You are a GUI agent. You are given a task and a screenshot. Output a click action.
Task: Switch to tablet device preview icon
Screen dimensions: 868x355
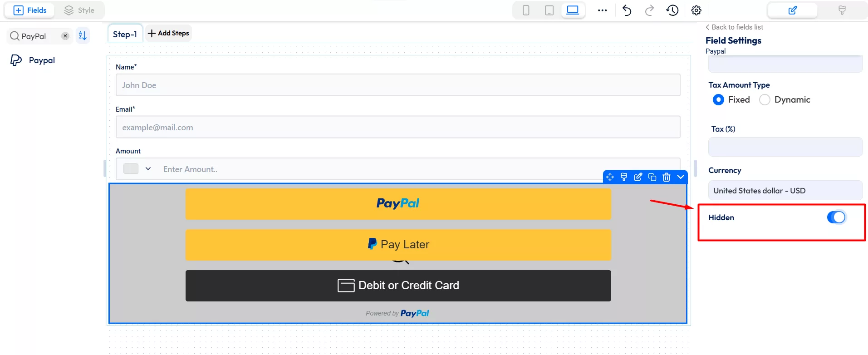click(x=549, y=10)
